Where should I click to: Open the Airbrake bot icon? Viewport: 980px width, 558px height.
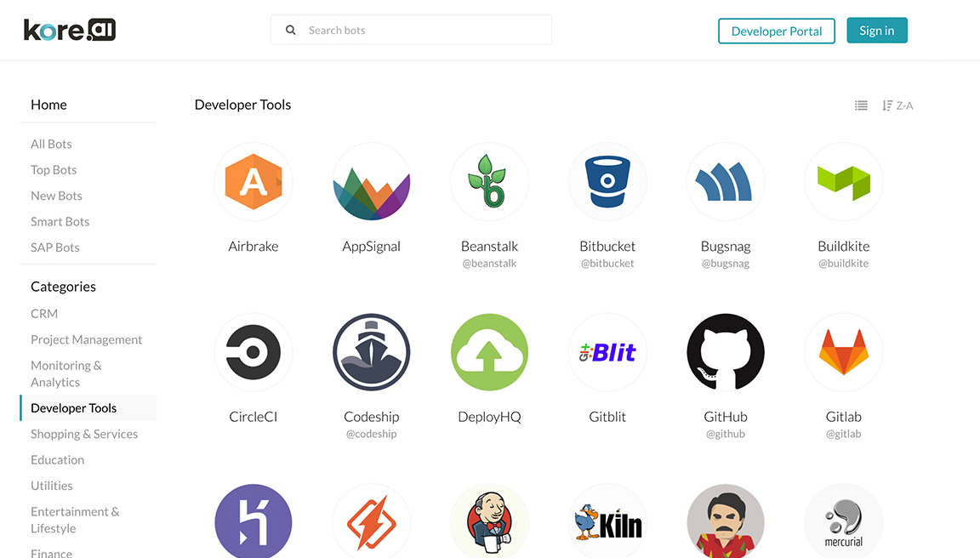(254, 182)
